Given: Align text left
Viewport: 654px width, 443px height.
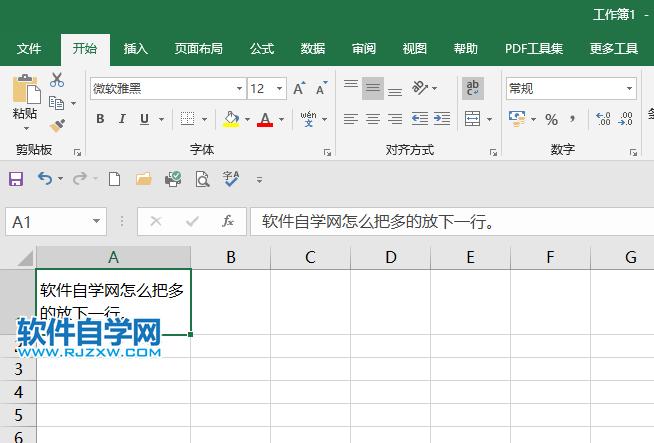Looking at the screenshot, I should coord(351,119).
